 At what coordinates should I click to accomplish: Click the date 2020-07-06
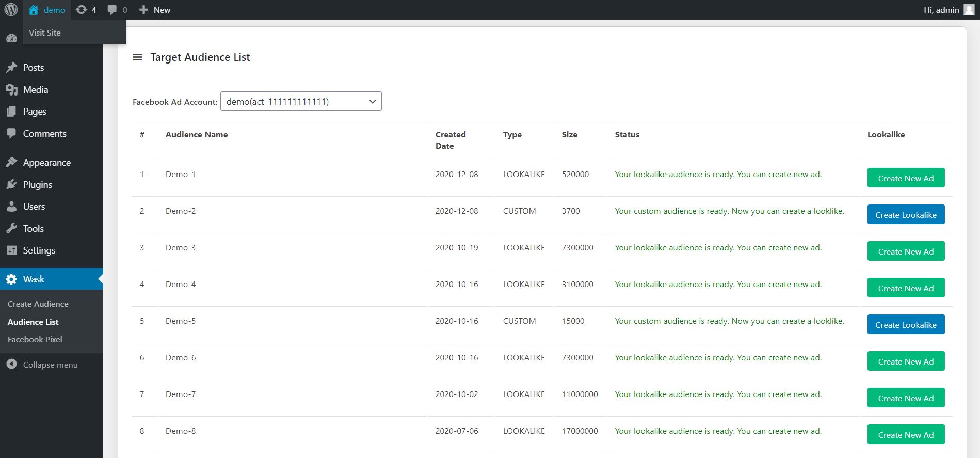[x=457, y=431]
